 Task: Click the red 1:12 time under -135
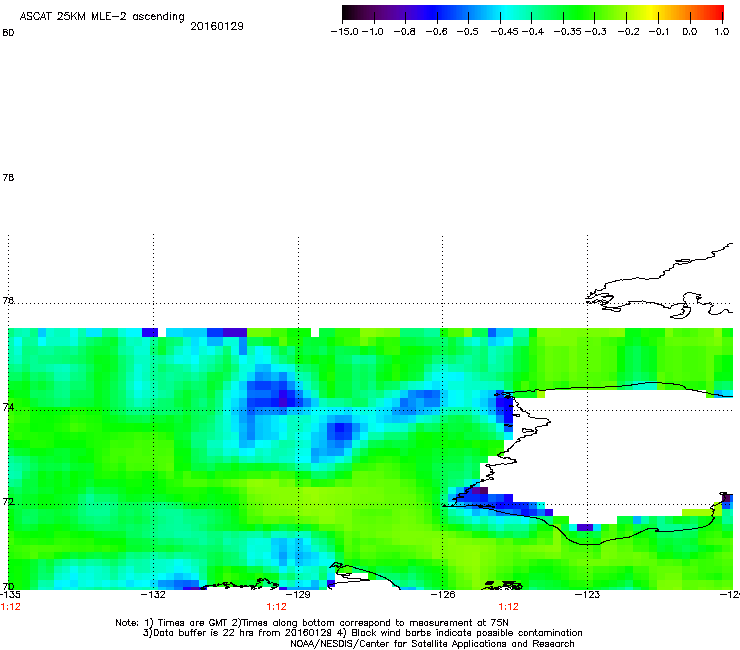pyautogui.click(x=10, y=607)
